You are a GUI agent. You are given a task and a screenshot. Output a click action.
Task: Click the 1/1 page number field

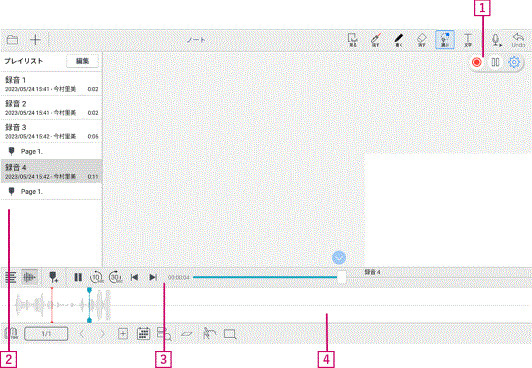(46, 334)
